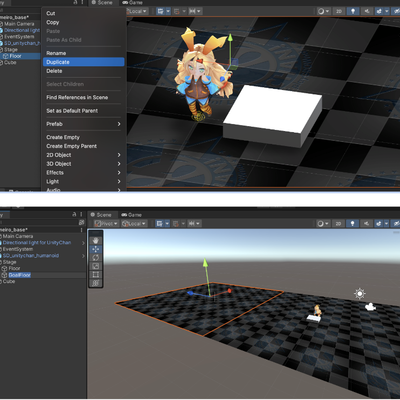Viewport: 400px width, 400px height.
Task: Expand SD_unitychan_humanoid prefab arrow
Action: (83, 256)
